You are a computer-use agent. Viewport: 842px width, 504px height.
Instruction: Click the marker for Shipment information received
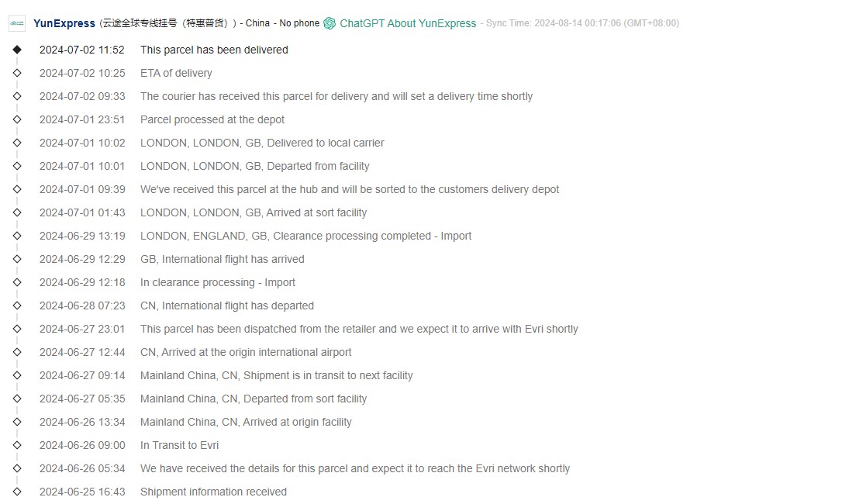pyautogui.click(x=17, y=492)
